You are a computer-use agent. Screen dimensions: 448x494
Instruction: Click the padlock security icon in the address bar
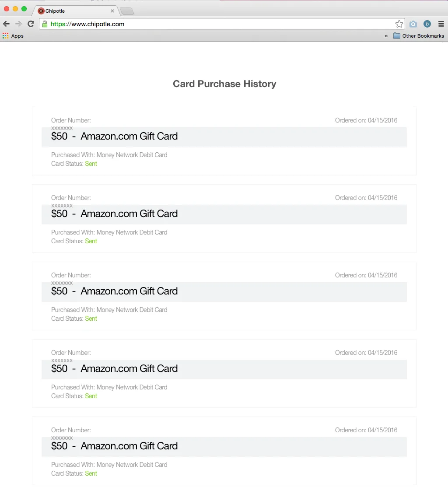pos(45,24)
